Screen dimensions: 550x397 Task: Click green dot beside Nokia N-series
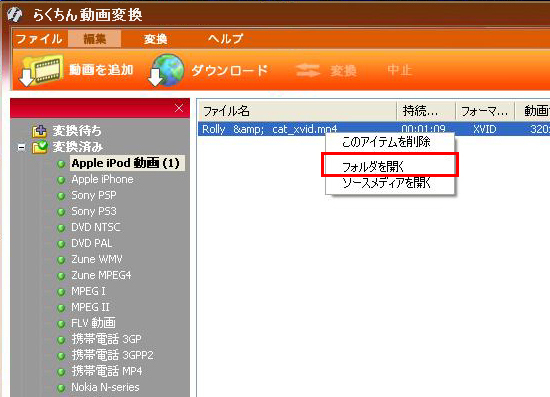(61, 388)
